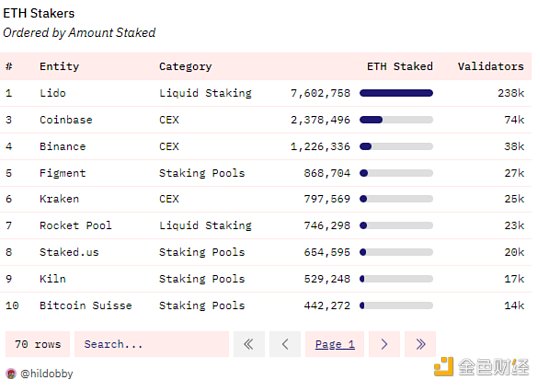The image size is (540, 387).
Task: Sort by the Entity column header
Action: click(x=59, y=66)
